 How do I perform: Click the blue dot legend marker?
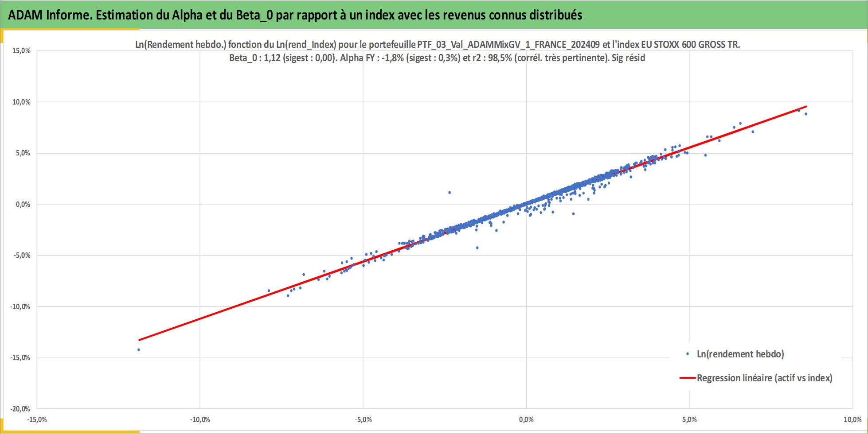click(x=688, y=354)
